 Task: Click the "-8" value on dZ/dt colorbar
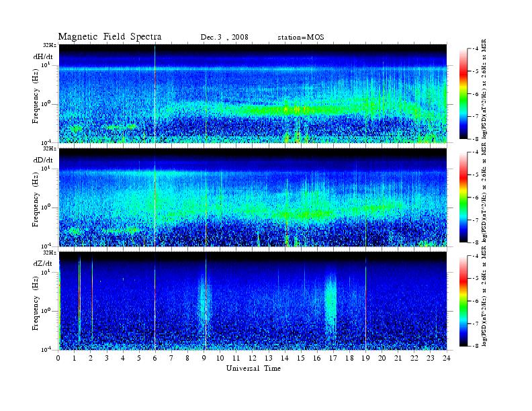click(x=476, y=346)
